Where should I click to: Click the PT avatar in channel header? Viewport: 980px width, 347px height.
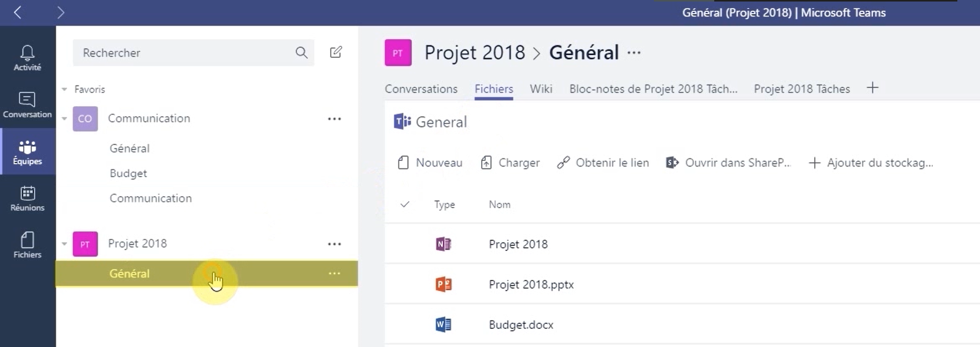pyautogui.click(x=398, y=52)
